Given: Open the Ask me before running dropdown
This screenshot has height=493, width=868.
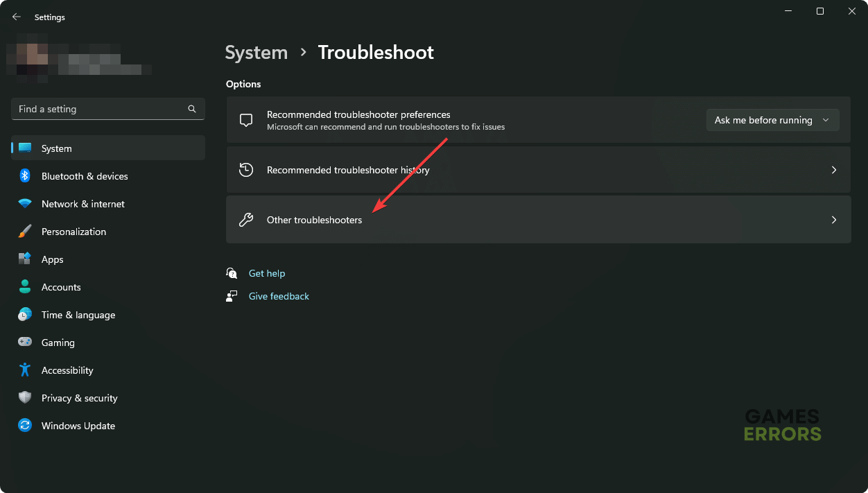Looking at the screenshot, I should pyautogui.click(x=772, y=120).
